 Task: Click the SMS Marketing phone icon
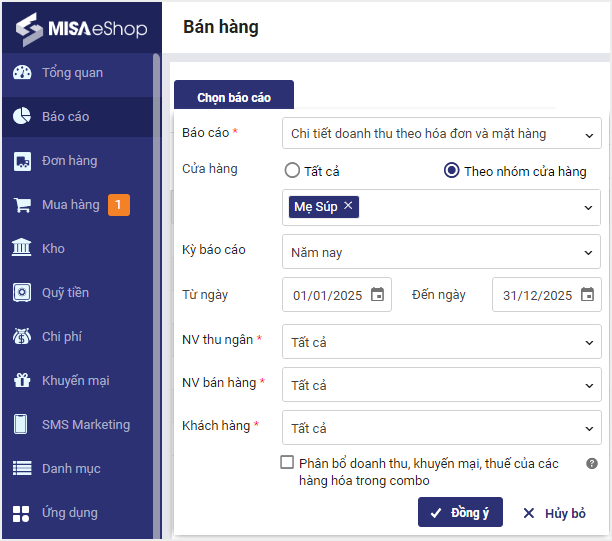(x=22, y=425)
